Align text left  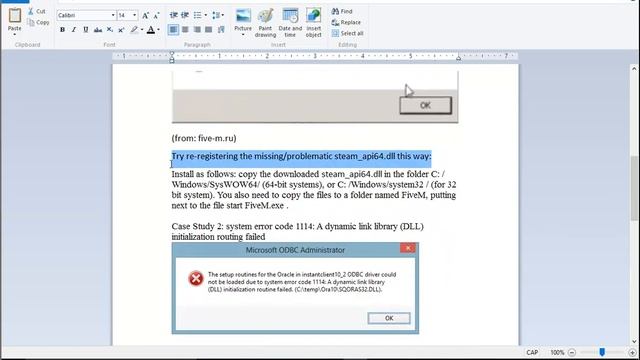point(173,29)
